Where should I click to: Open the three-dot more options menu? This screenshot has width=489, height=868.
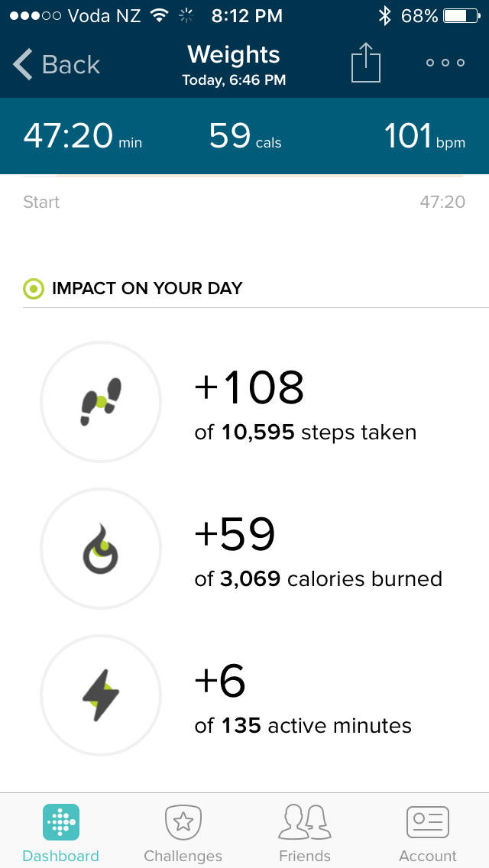445,63
